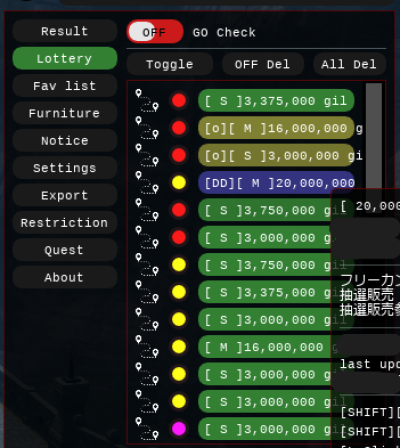The image size is (400, 448).
Task: Click yellow dot beside [ M ]16,000,000 entry
Action: [179, 346]
